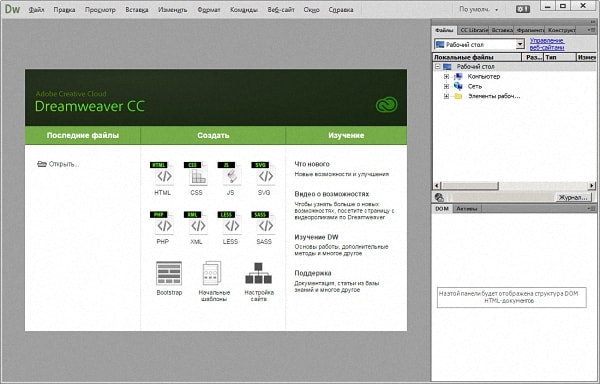Expand the Компьютер tree node

coord(446,76)
